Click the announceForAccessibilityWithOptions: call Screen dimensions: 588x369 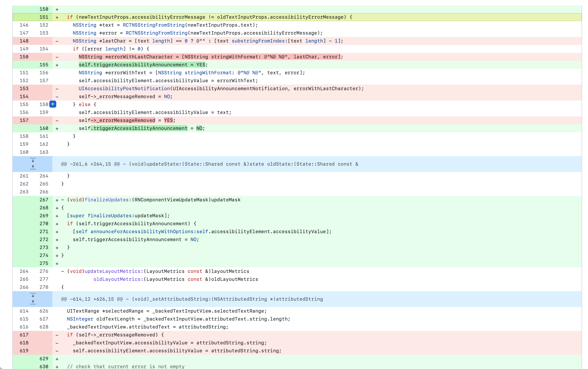point(143,232)
